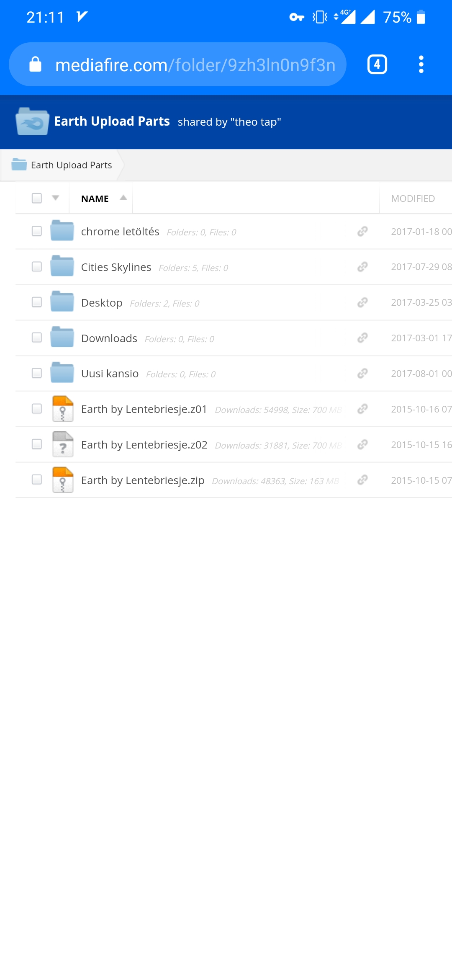Image resolution: width=452 pixels, height=980 pixels.
Task: Click the unknown file icon for Earth by Lentebriesje.z02
Action: click(63, 444)
